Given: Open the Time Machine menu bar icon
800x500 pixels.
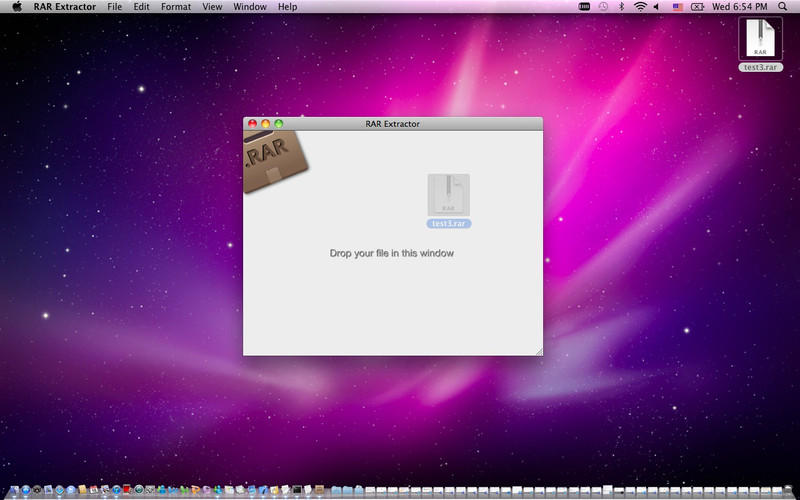Looking at the screenshot, I should [x=603, y=7].
